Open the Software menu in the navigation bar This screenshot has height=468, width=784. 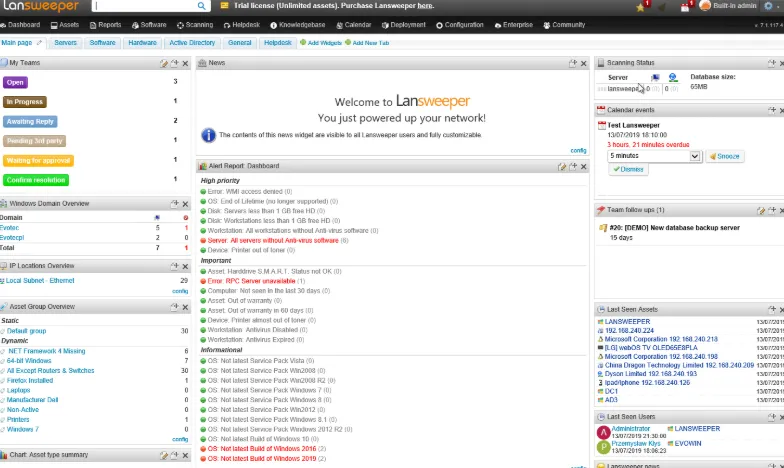(149, 25)
